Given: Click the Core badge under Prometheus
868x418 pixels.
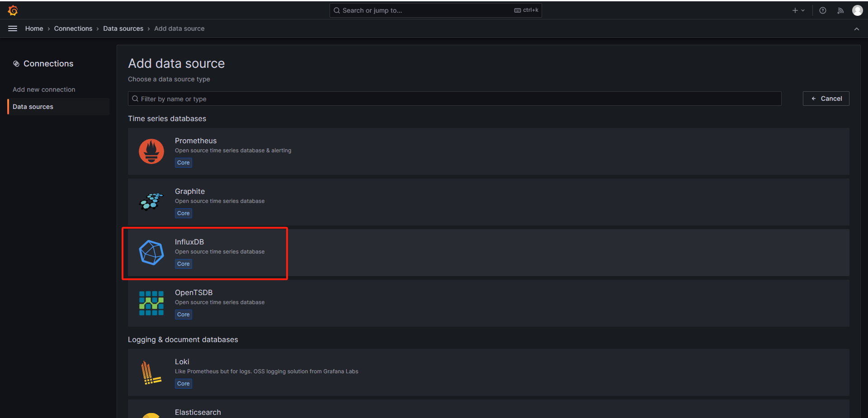Looking at the screenshot, I should click(184, 163).
